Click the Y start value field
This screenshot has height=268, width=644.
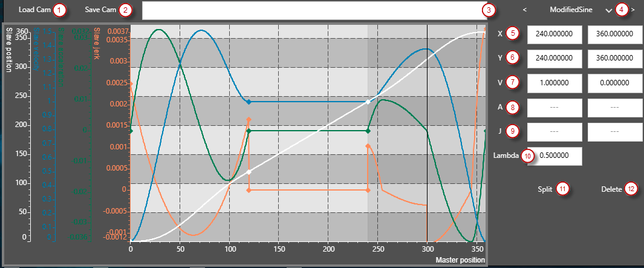tap(554, 58)
